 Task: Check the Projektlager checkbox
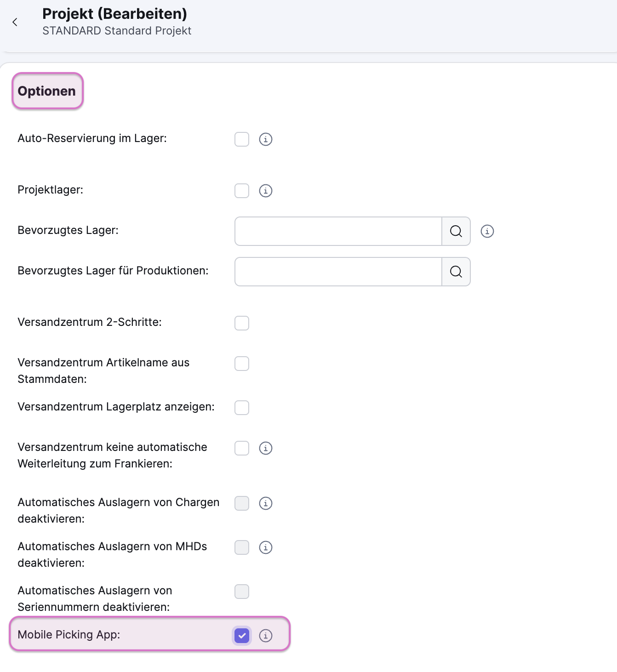[x=241, y=191]
